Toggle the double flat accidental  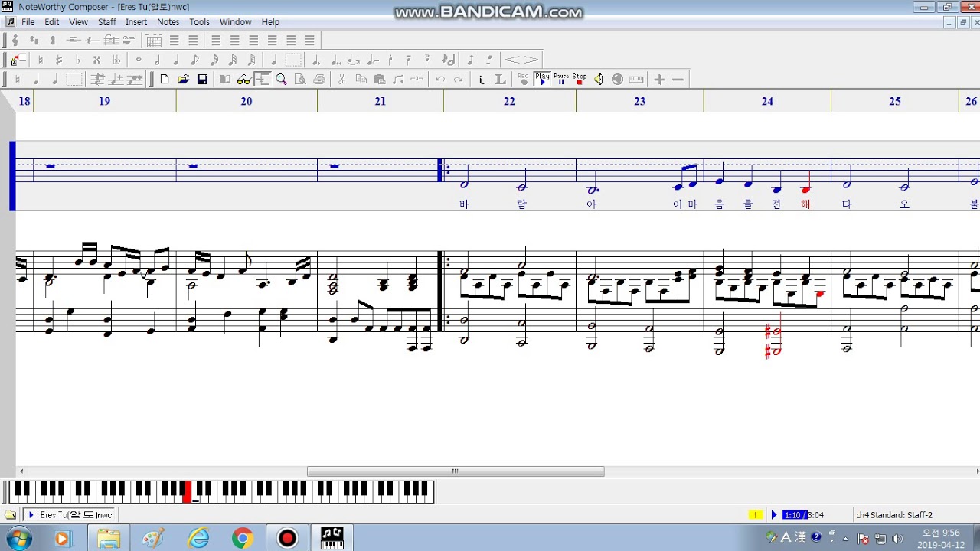pos(116,60)
